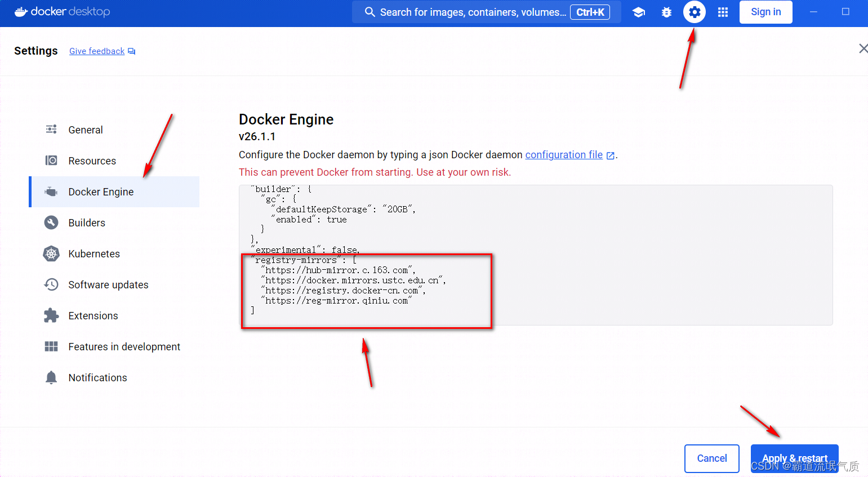The width and height of the screenshot is (868, 477).
Task: Click the "registry-mirrors": [ line
Action: [x=304, y=260]
